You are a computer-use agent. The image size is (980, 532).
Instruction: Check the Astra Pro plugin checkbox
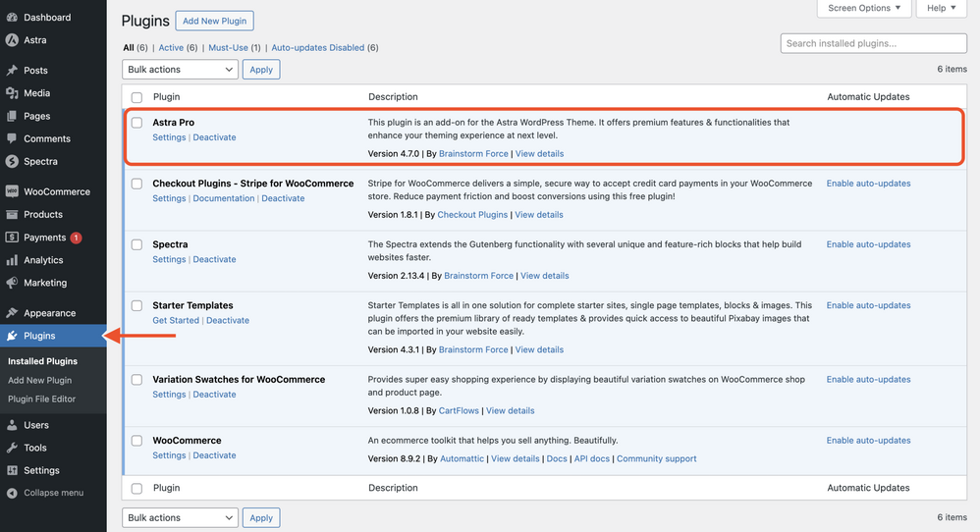(136, 123)
